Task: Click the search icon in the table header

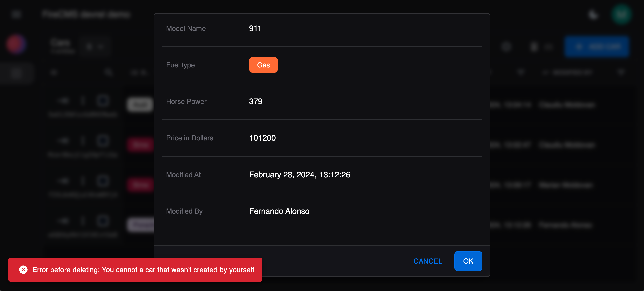Action: pyautogui.click(x=108, y=73)
